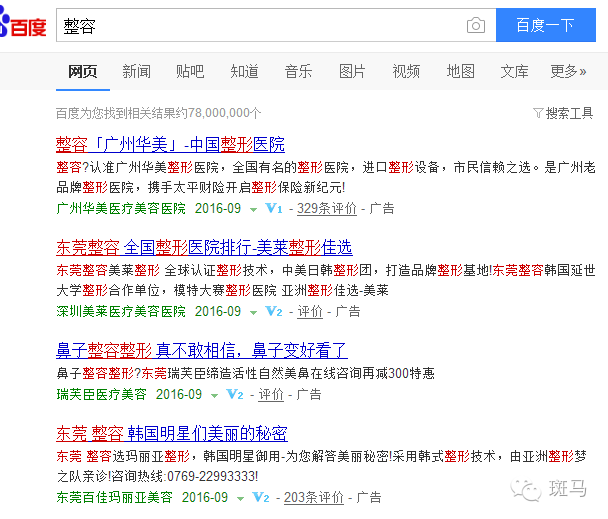Expand dropdown arrow after 瑞芙臣 2016-09
The height and width of the screenshot is (519, 608).
coord(214,396)
